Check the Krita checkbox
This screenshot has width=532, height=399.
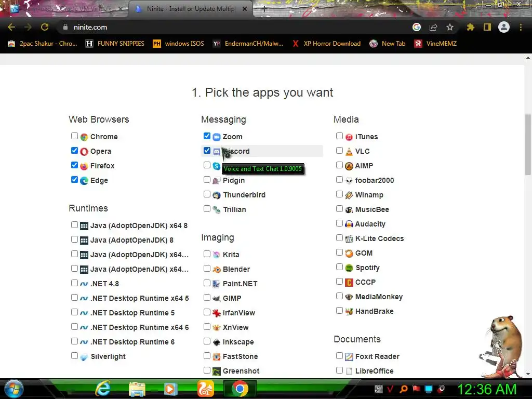coord(207,254)
